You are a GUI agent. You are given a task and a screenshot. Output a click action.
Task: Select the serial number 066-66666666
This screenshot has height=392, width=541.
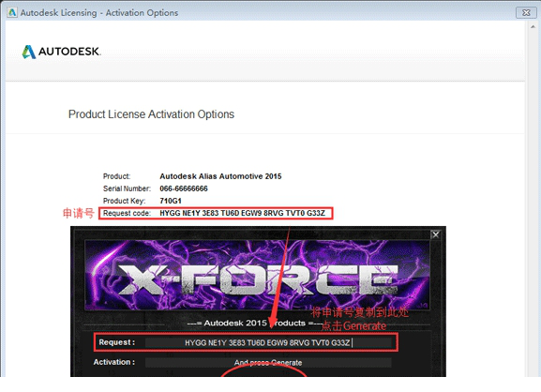click(184, 188)
